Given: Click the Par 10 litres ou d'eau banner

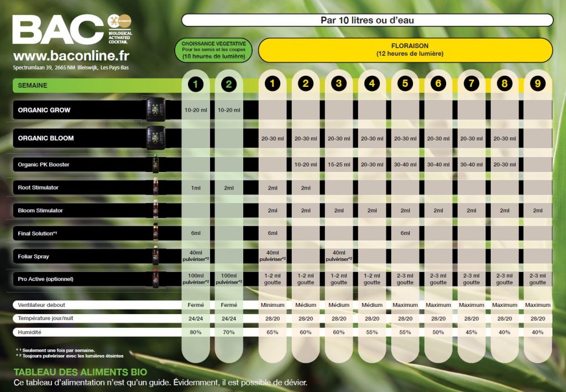Looking at the screenshot, I should [x=367, y=20].
